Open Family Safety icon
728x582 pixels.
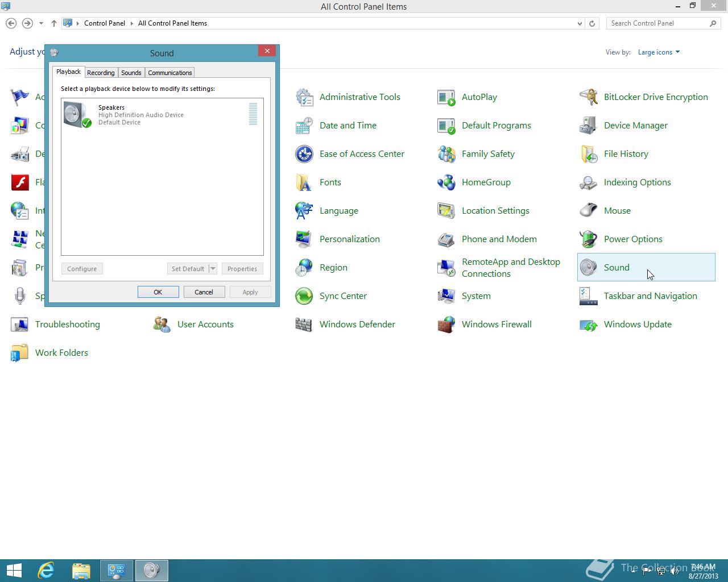point(446,154)
